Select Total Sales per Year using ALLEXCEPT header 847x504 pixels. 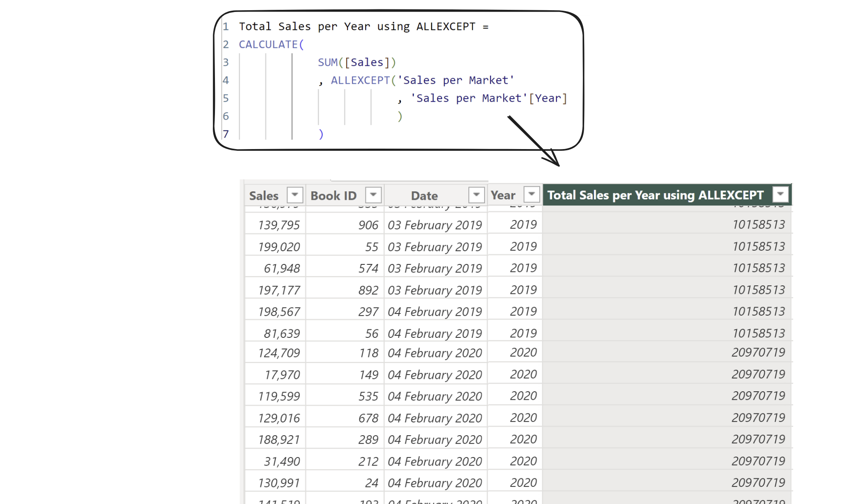point(655,195)
